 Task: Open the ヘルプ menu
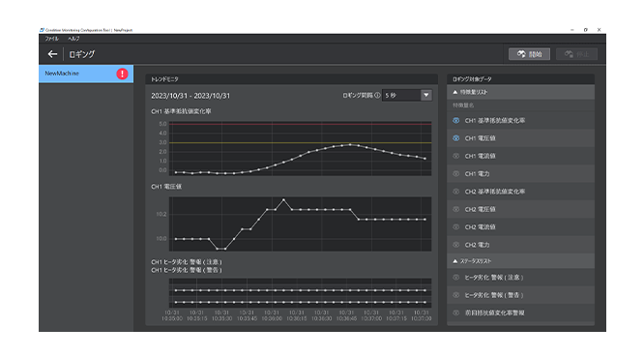[73, 39]
